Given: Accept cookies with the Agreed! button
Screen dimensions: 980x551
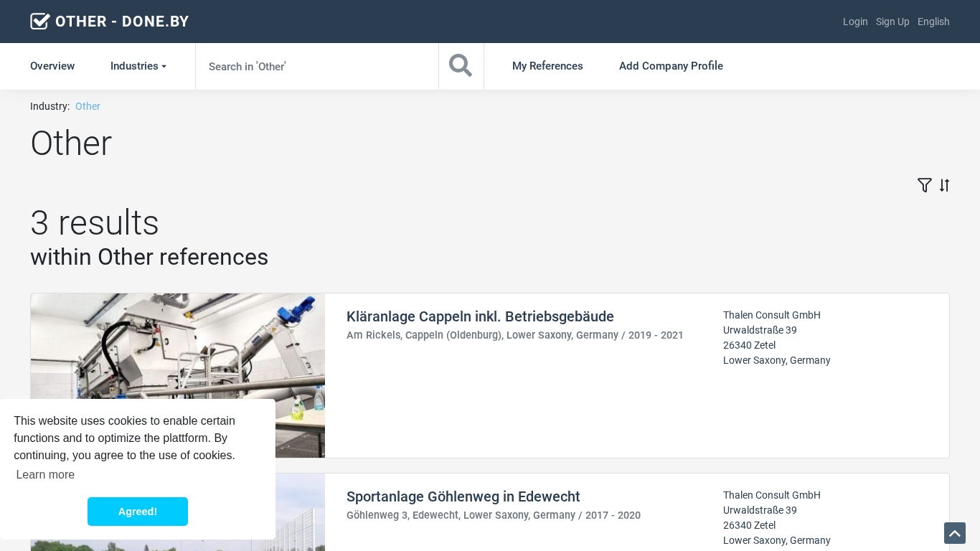Looking at the screenshot, I should click(x=138, y=512).
